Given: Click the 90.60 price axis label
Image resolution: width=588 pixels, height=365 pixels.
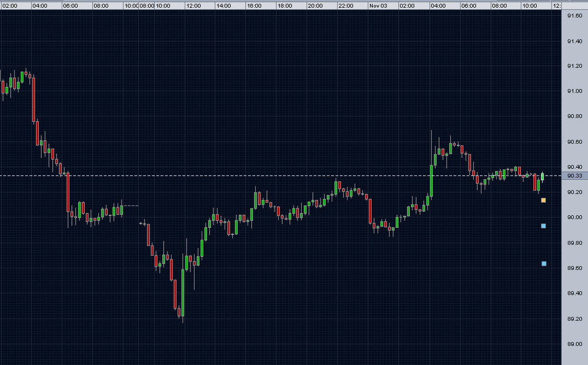Looking at the screenshot, I should click(574, 142).
